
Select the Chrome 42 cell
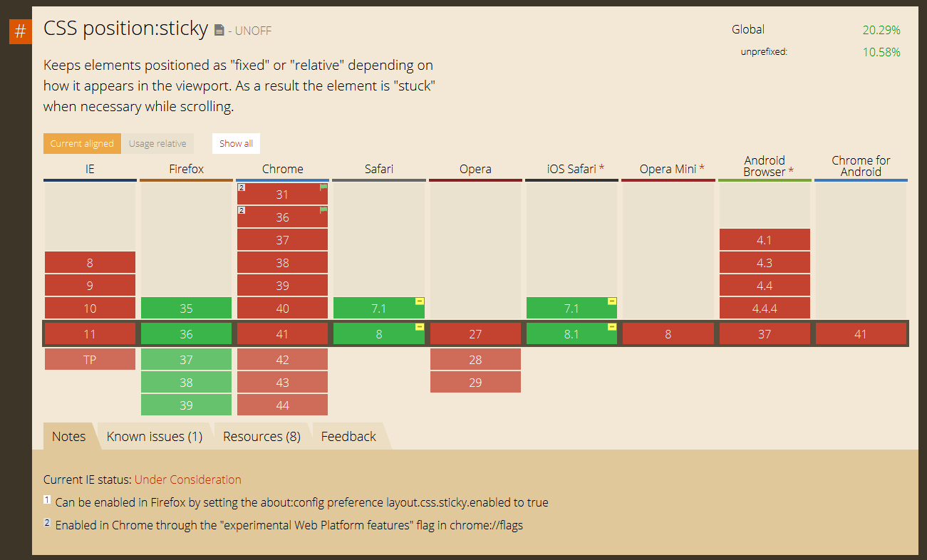pyautogui.click(x=283, y=360)
